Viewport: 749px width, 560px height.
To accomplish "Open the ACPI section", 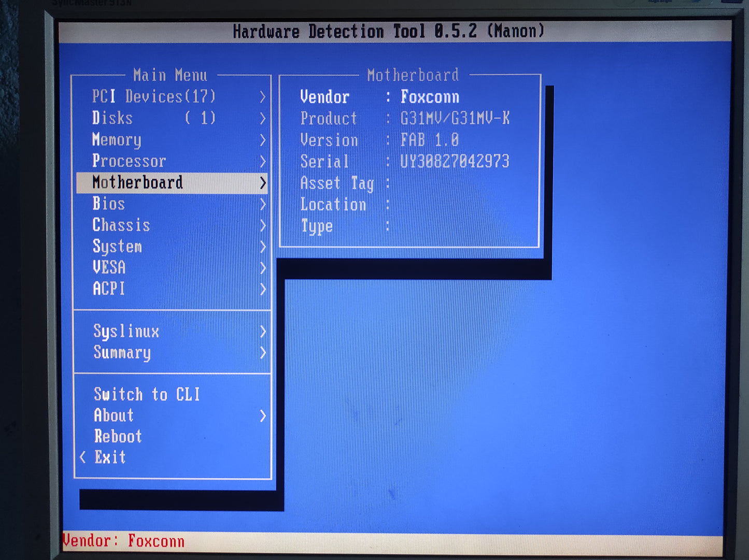I will (108, 289).
